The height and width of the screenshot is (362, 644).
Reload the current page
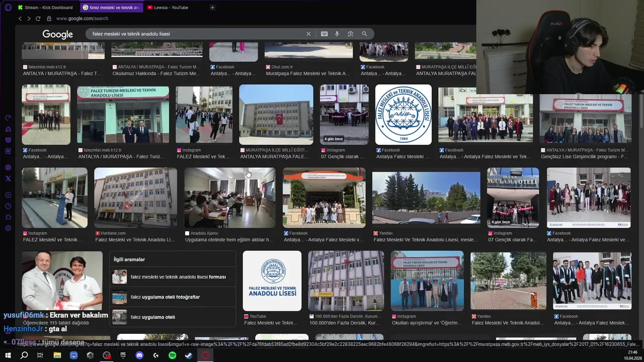pos(38,19)
